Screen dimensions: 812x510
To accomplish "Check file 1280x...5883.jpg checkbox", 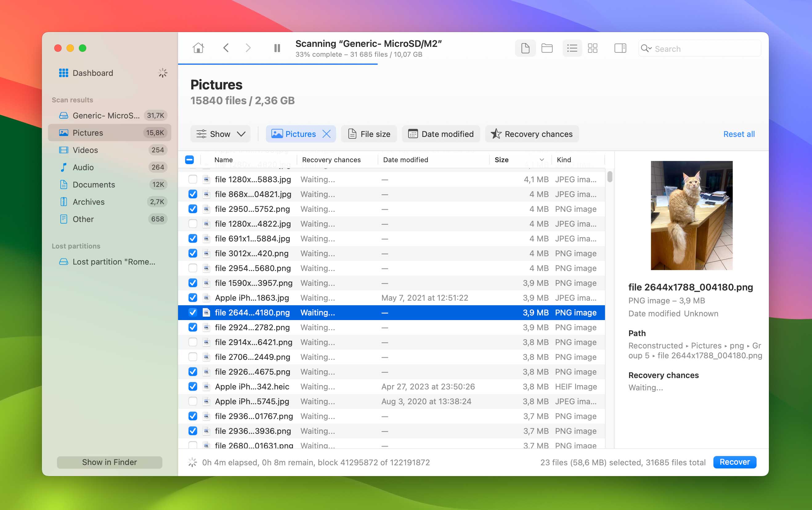I will tap(193, 179).
